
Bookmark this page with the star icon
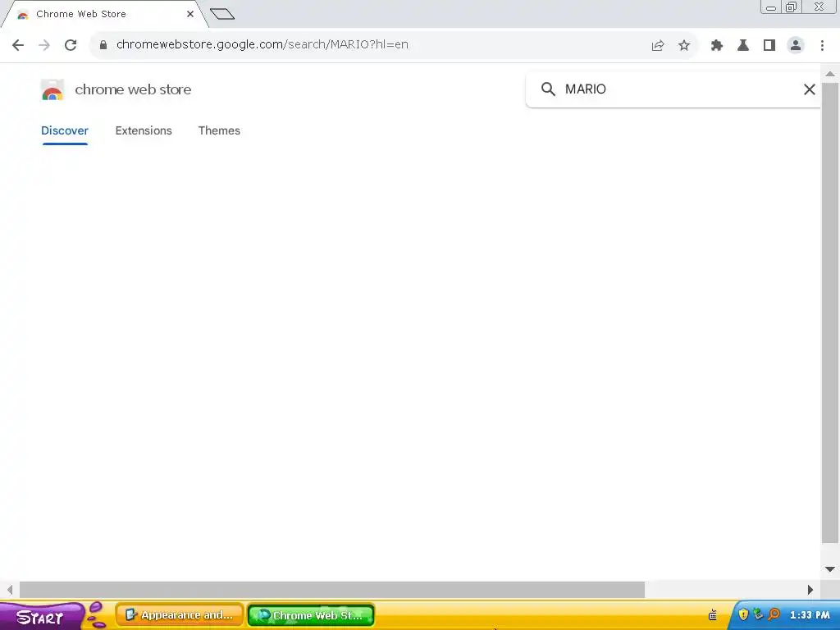click(x=684, y=46)
